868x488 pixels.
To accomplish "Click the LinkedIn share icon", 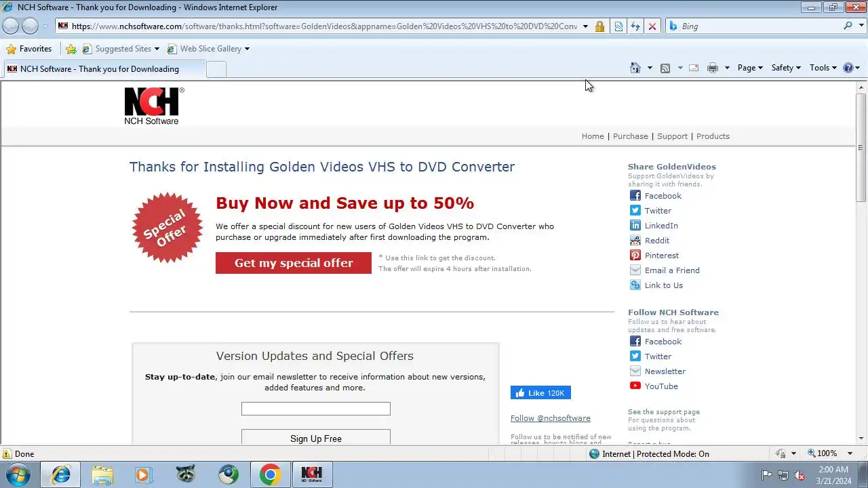I will point(635,226).
